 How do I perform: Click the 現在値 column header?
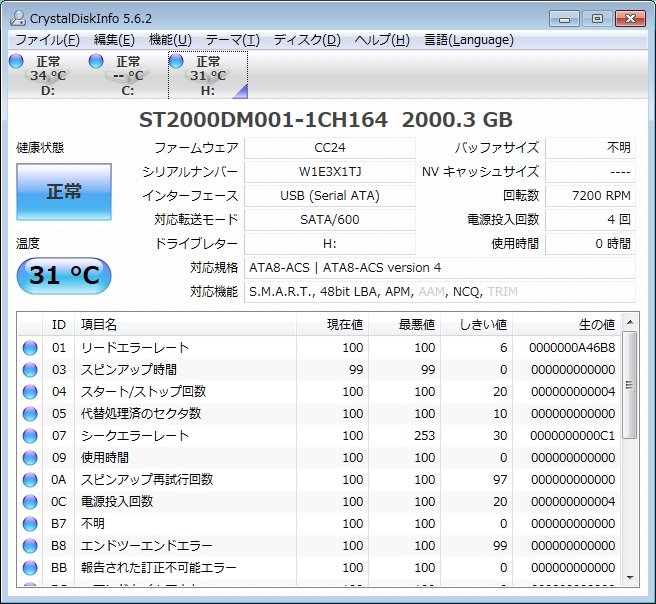point(333,325)
